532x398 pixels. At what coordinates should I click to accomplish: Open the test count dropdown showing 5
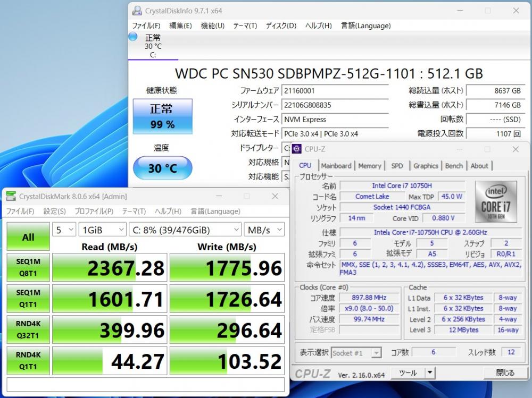(x=64, y=230)
